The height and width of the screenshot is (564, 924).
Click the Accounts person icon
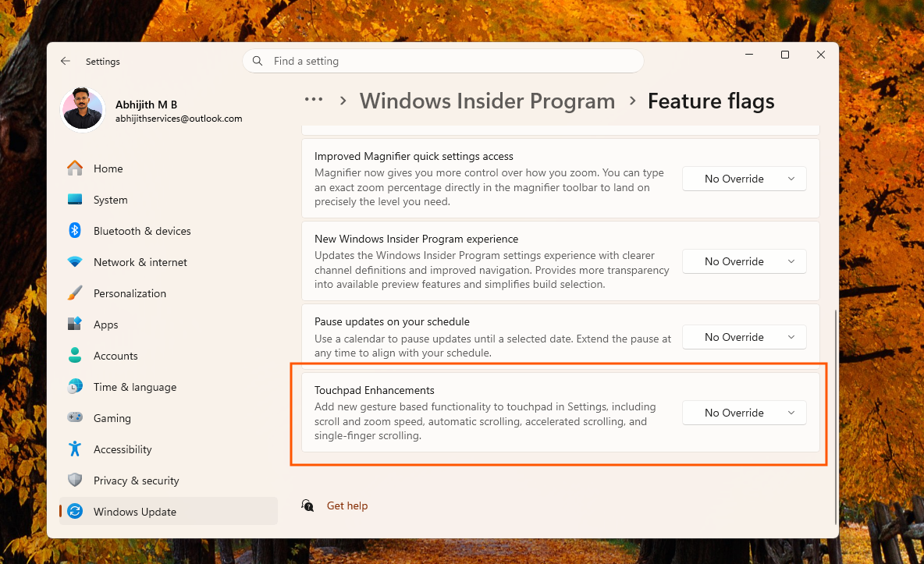coord(75,355)
